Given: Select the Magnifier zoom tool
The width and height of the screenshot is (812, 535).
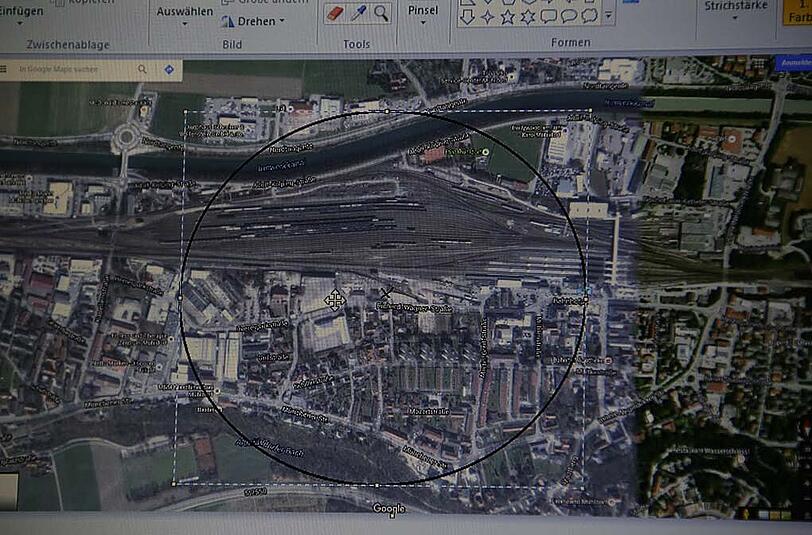Looking at the screenshot, I should 381,13.
